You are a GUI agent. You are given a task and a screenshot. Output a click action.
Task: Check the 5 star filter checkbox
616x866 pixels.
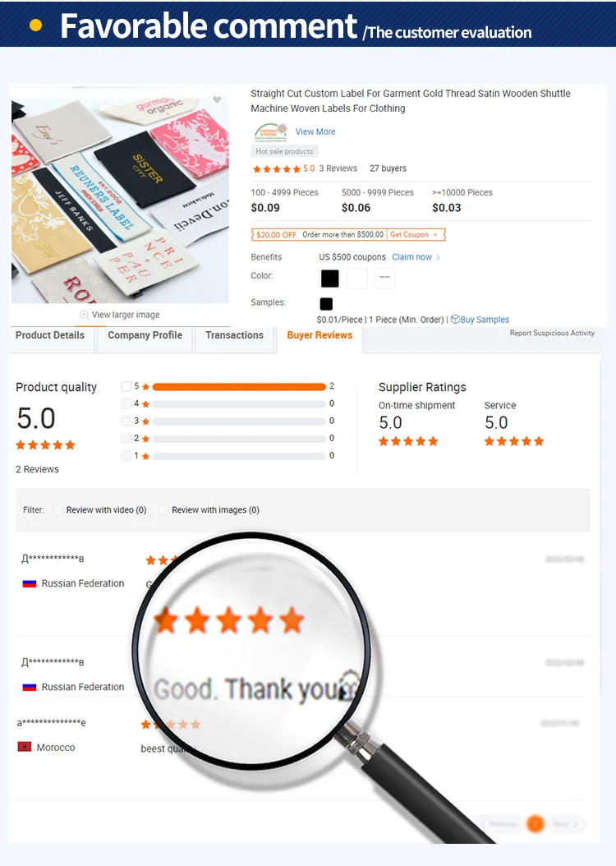coord(126,386)
